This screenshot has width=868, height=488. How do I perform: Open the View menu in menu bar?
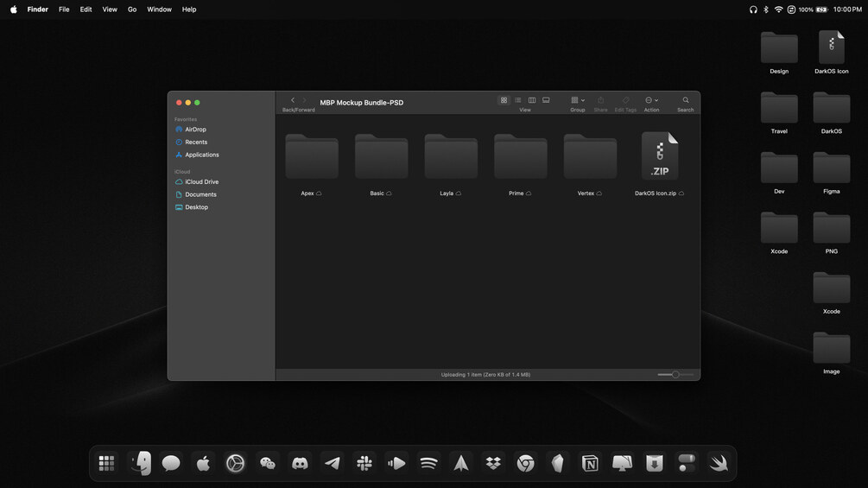coord(110,10)
